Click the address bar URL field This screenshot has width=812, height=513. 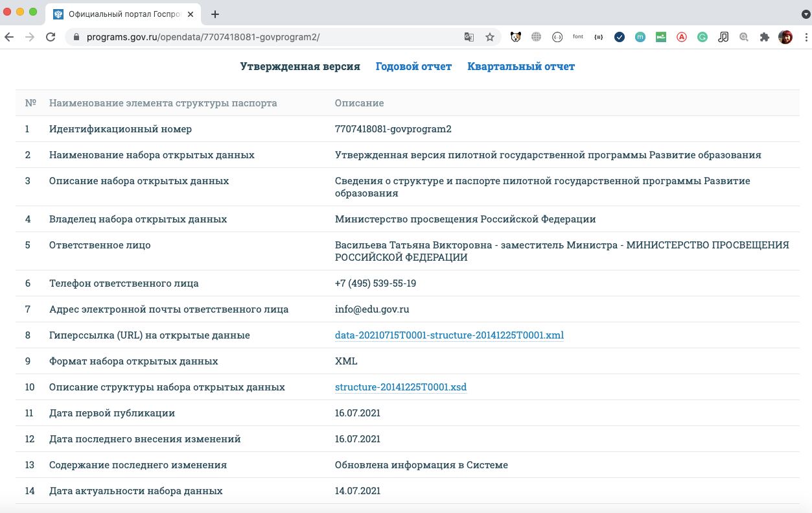[259, 37]
